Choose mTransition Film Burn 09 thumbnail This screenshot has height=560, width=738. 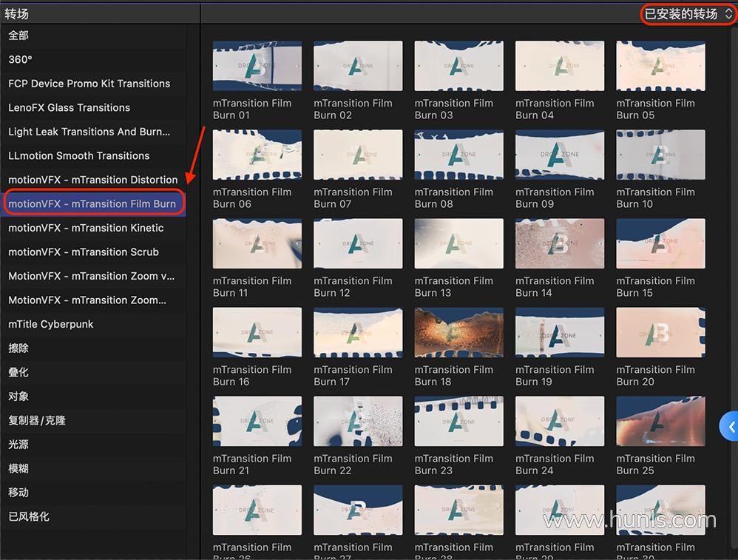click(560, 155)
